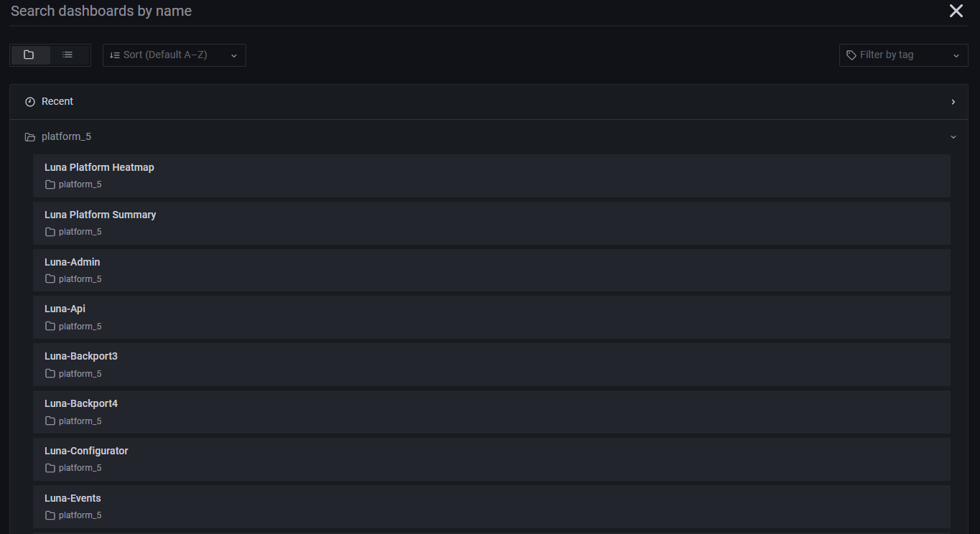Collapse the platform_5 folder chevron
Image resolution: width=980 pixels, height=534 pixels.
coord(953,136)
